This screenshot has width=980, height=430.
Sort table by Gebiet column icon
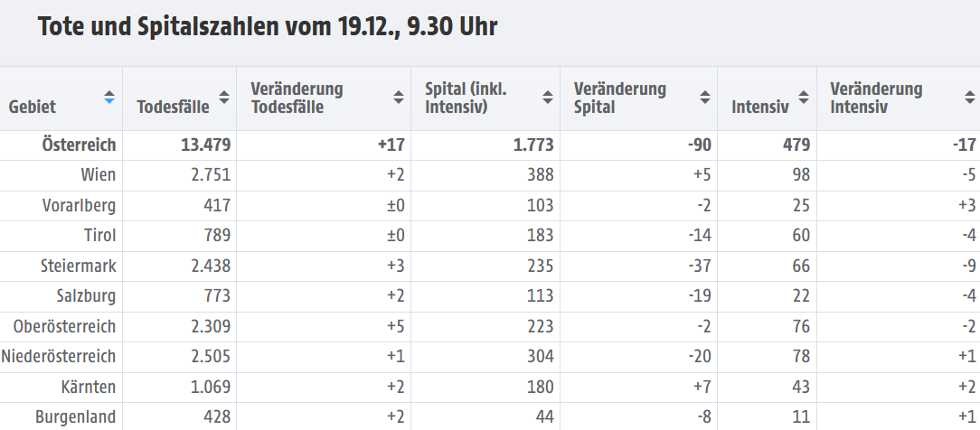[108, 98]
